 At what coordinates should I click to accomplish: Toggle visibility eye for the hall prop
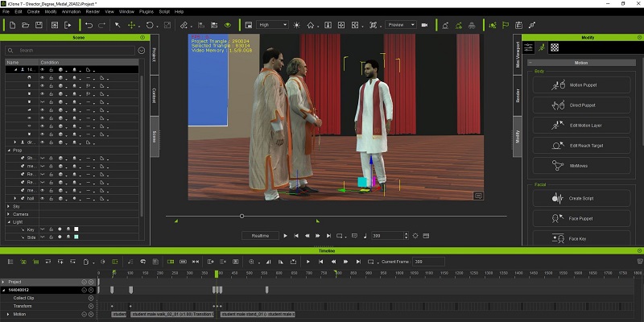[x=43, y=196]
